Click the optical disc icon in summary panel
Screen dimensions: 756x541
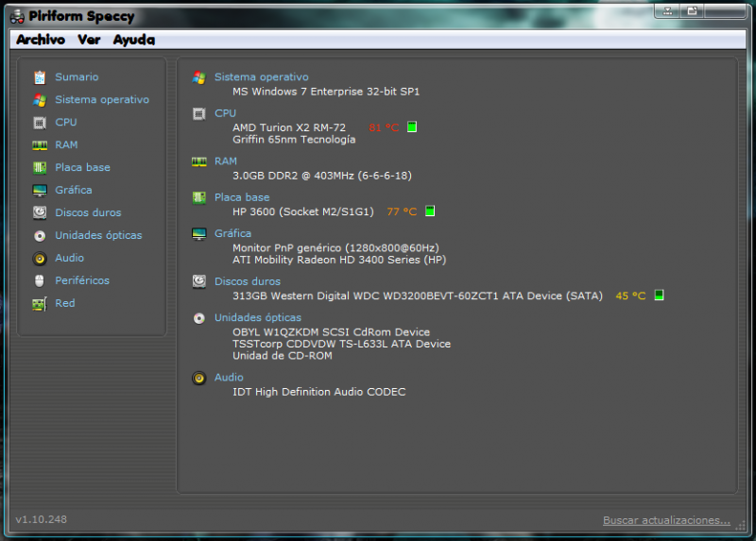click(x=199, y=318)
